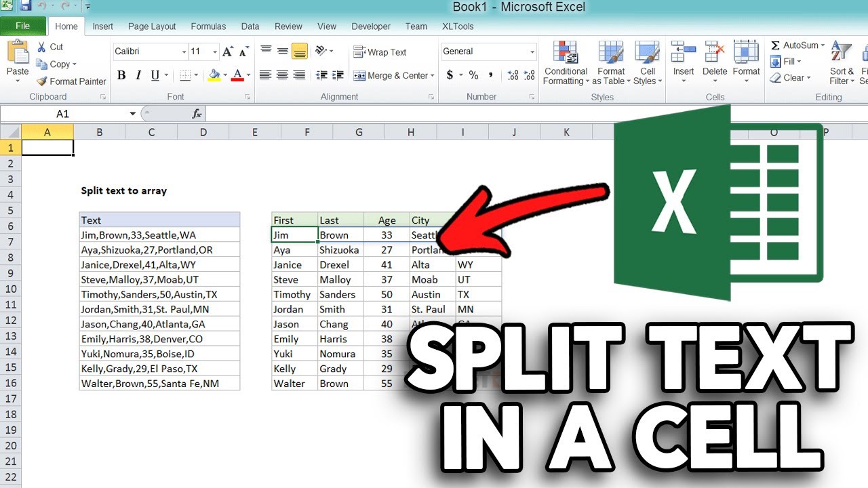Screen dimensions: 868x488
Task: Insert cells using Insert button
Action: tap(684, 62)
